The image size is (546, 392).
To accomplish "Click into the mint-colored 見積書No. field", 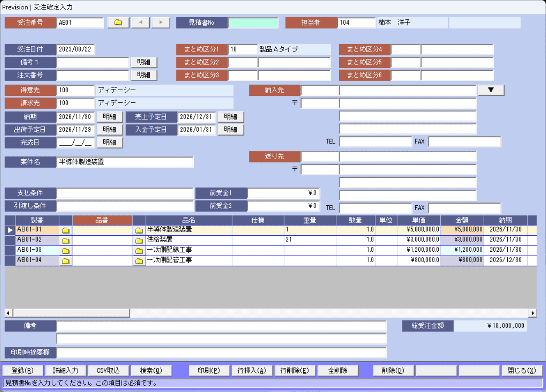I will (253, 23).
